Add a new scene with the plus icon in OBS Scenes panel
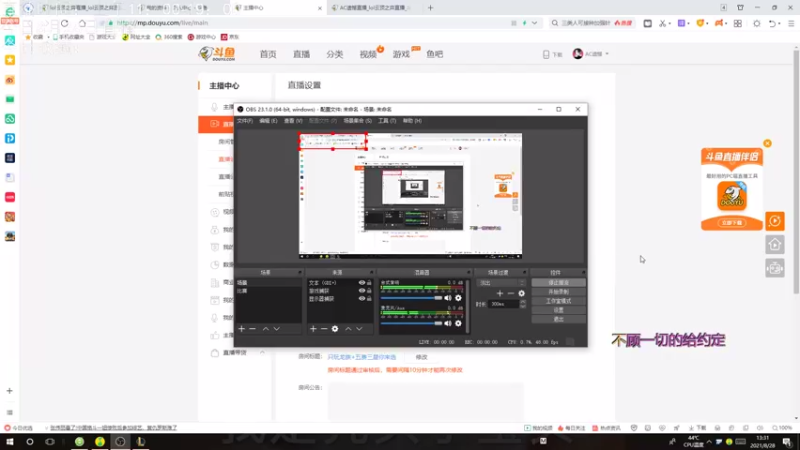800x450 pixels. tap(242, 329)
